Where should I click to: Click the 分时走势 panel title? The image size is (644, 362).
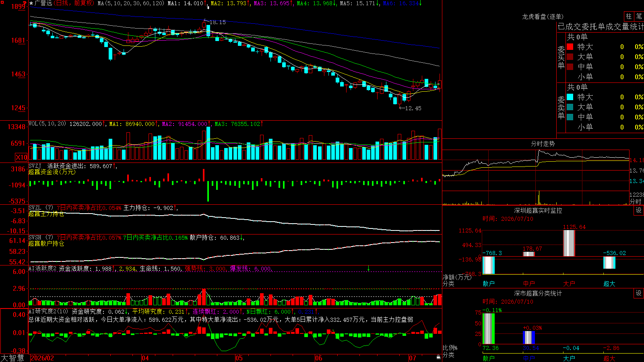(x=543, y=144)
